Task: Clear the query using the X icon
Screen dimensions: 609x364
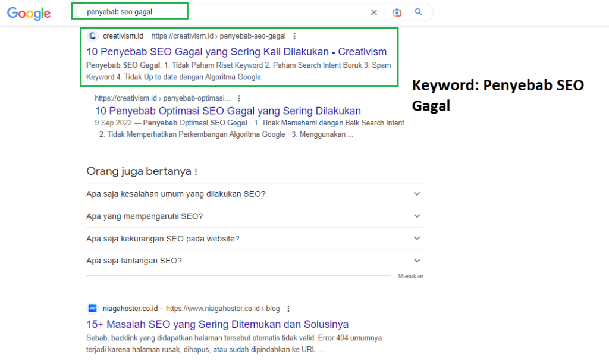Action: coord(373,12)
